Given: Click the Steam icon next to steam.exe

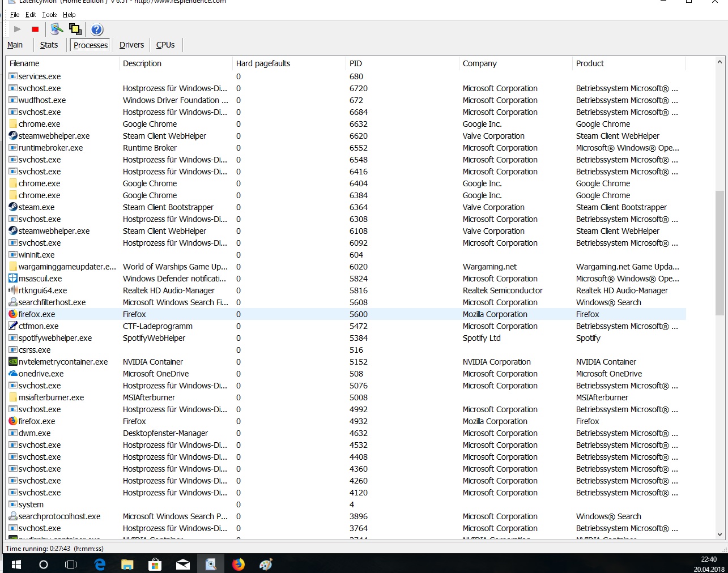Looking at the screenshot, I should [x=13, y=207].
